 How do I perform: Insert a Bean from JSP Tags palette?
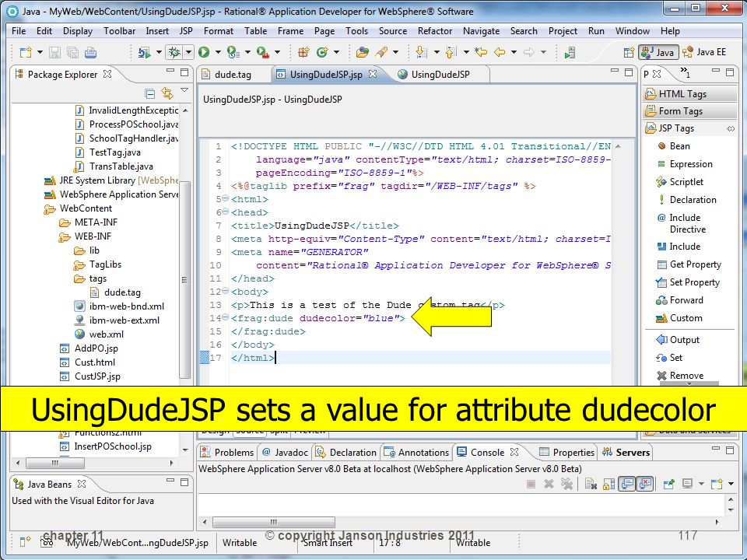point(674,145)
